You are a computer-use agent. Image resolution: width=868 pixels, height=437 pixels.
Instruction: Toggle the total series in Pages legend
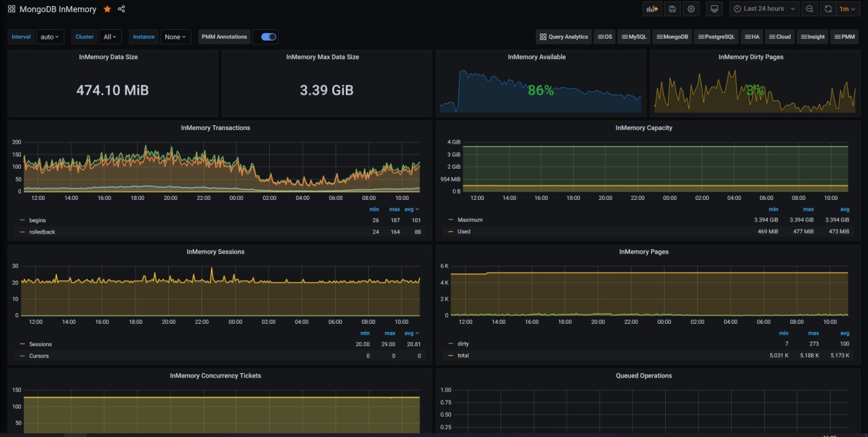pos(463,356)
